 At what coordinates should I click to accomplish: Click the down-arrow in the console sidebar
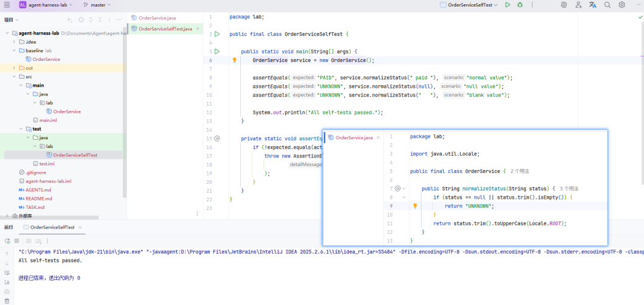click(x=7, y=263)
